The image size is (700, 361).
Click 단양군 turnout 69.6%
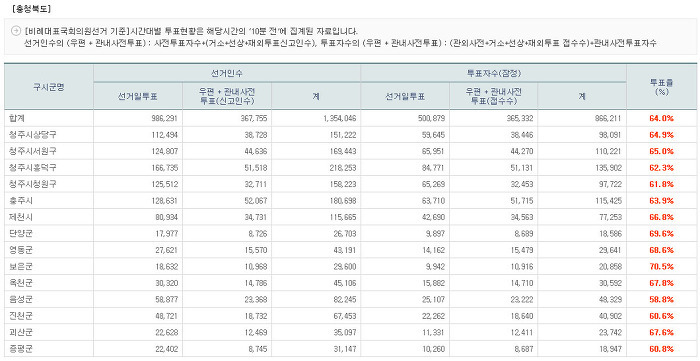point(661,234)
